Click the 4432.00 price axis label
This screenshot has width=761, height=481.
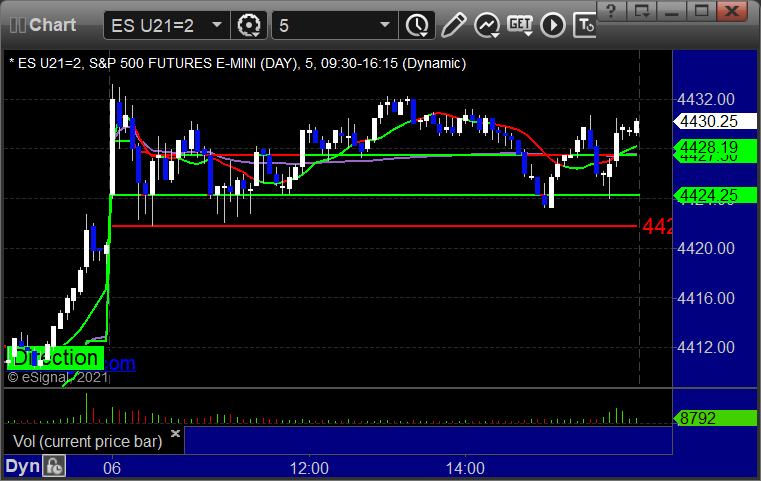point(706,100)
